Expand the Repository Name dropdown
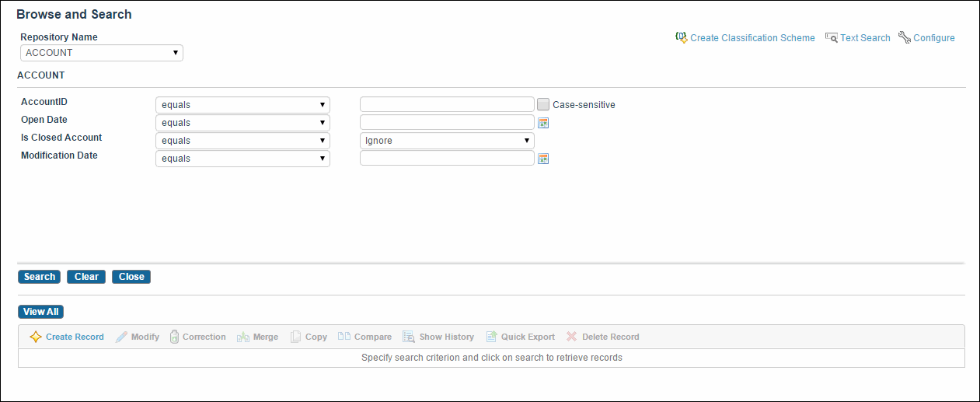980x402 pixels. [x=102, y=53]
